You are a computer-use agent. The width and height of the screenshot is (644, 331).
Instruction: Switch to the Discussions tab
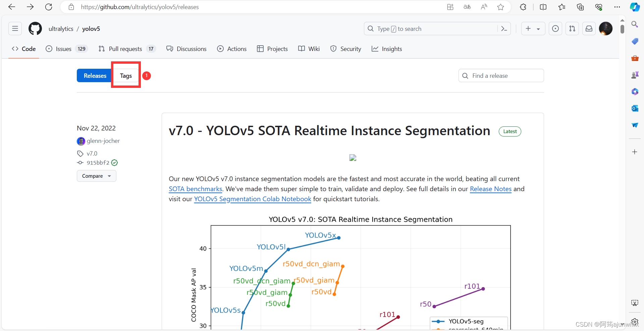[x=186, y=49]
